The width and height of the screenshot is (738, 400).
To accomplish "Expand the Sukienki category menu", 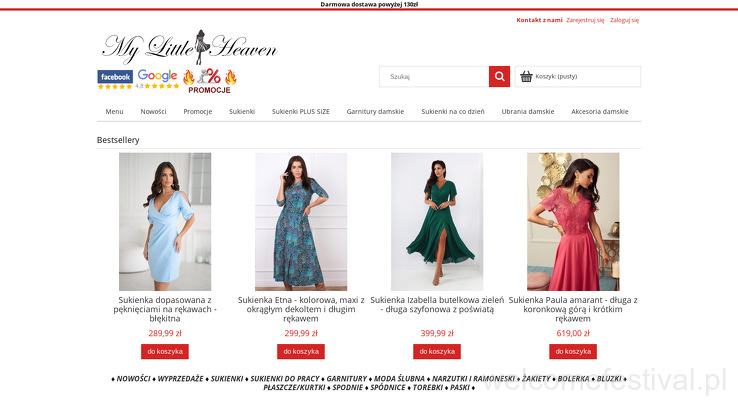I will (242, 112).
